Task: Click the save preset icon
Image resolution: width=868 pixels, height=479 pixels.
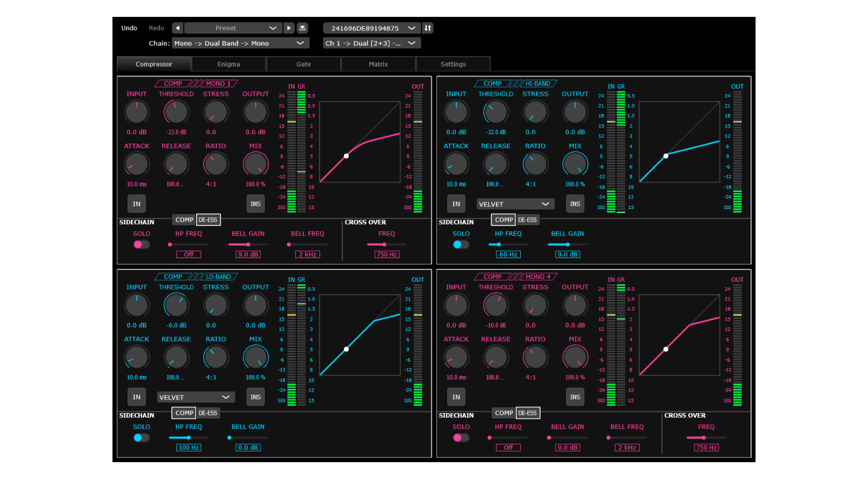Action: (303, 28)
